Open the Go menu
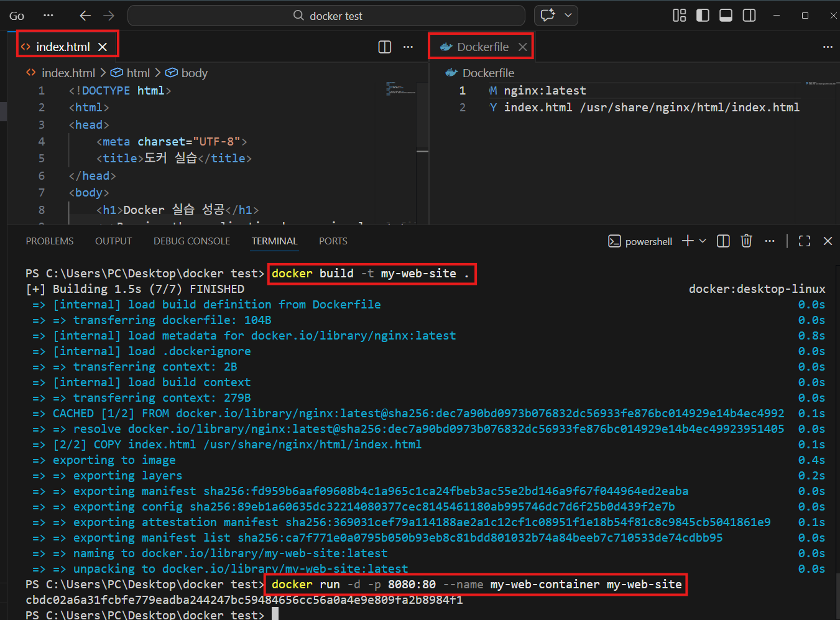 pos(17,16)
